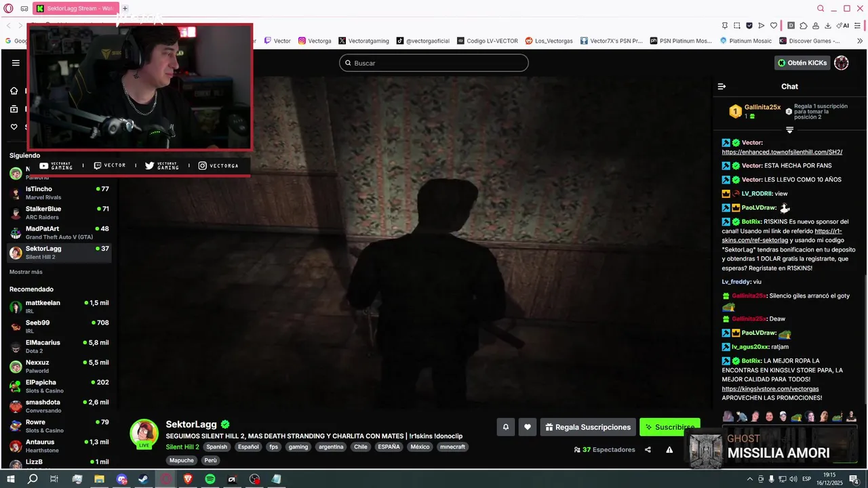Click the green Suscribirse button
Viewport: 868px width, 488px height.
click(669, 427)
